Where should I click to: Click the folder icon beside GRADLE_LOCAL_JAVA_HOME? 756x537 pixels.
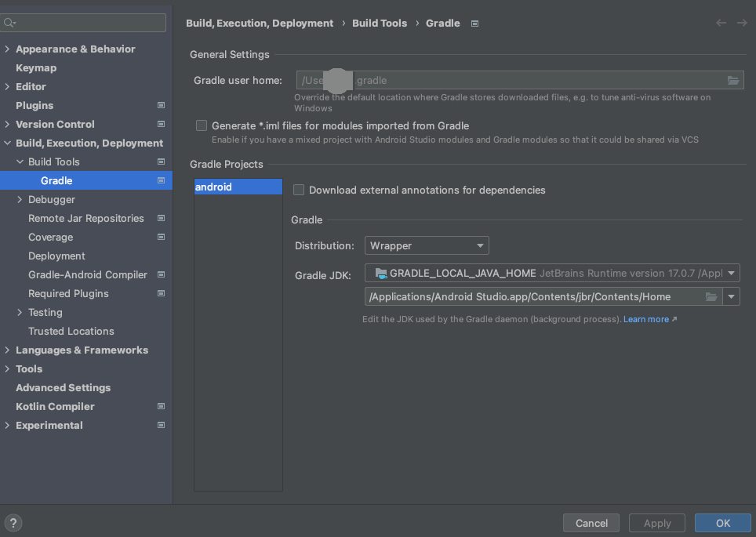[x=381, y=274]
